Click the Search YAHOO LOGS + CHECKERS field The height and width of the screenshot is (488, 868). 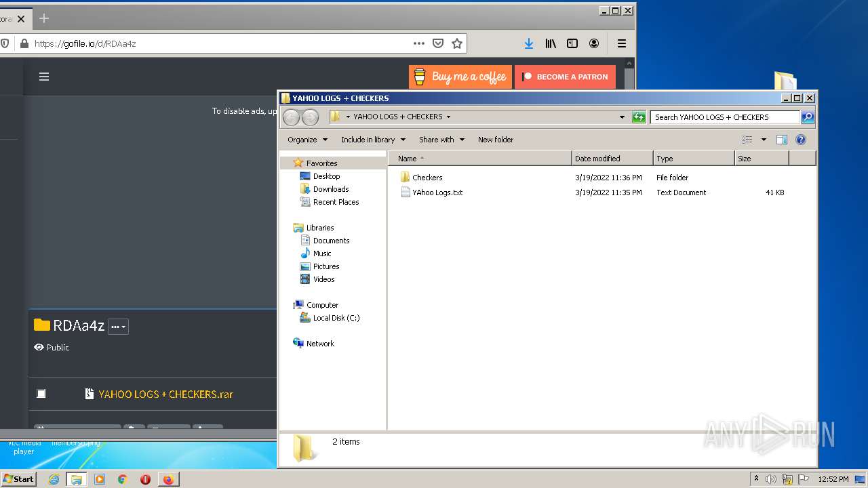point(725,117)
